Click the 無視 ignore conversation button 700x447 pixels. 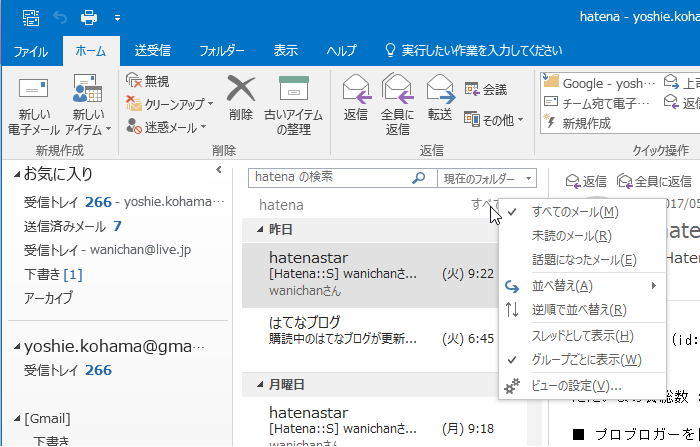click(147, 81)
